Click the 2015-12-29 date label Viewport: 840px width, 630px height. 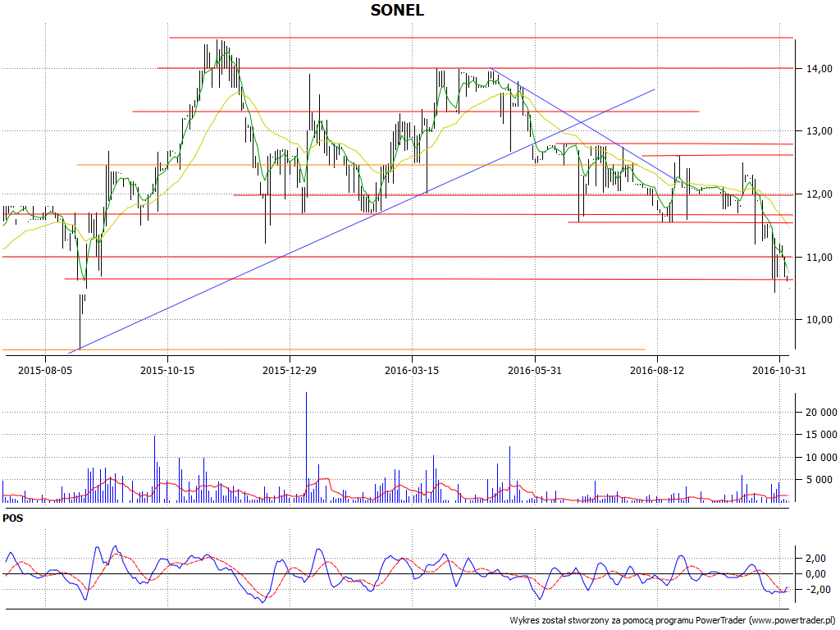290,370
